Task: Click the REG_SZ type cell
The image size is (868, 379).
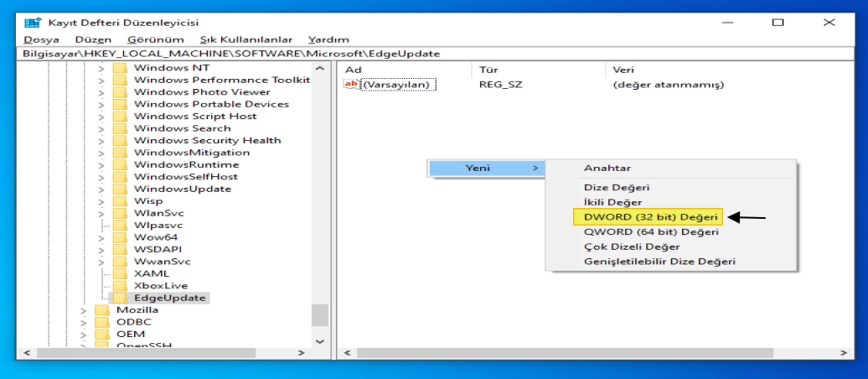Action: tap(501, 85)
